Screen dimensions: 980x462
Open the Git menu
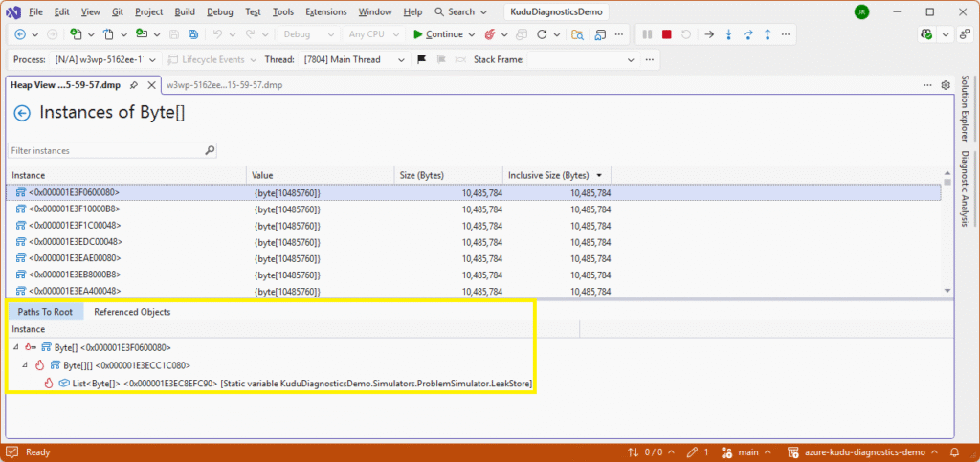click(118, 11)
